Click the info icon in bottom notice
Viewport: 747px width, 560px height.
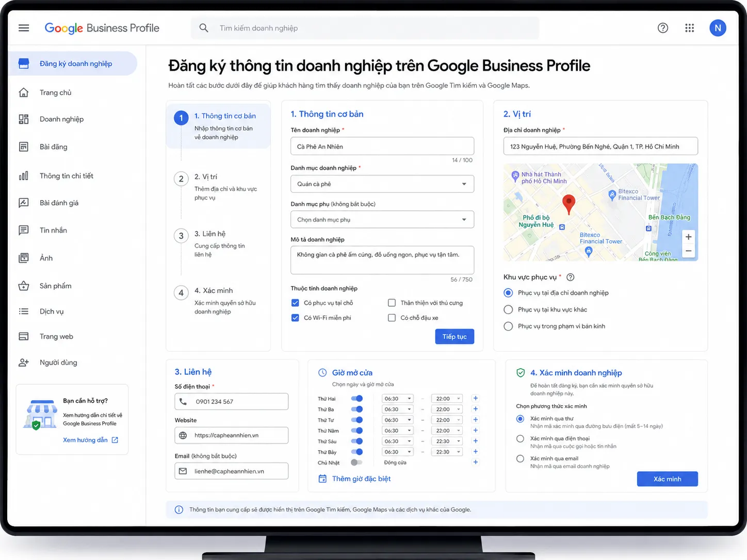pos(179,509)
